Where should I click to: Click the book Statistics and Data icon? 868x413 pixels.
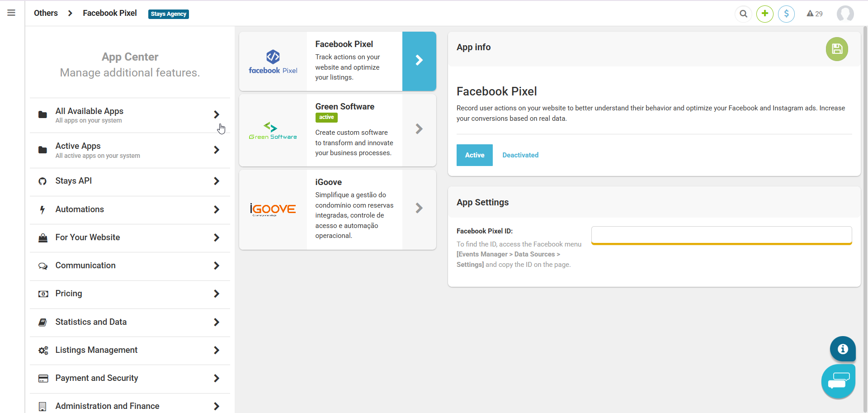[42, 322]
